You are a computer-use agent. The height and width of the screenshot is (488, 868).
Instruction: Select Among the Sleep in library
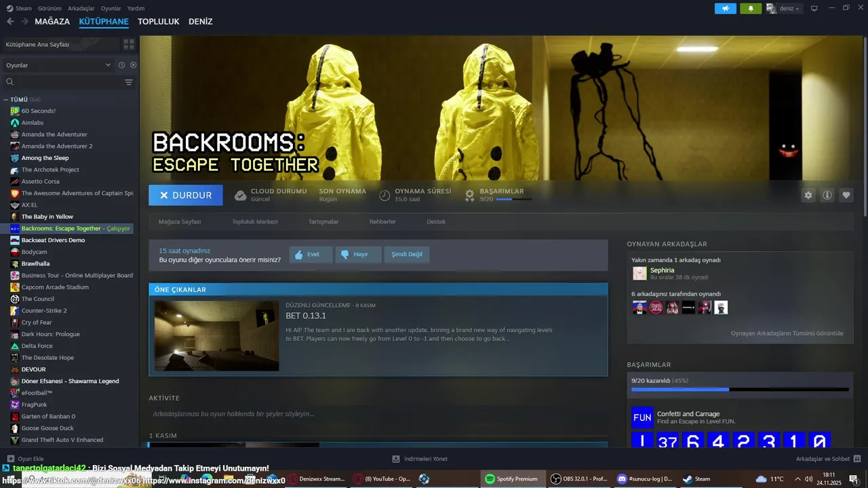[x=45, y=158]
